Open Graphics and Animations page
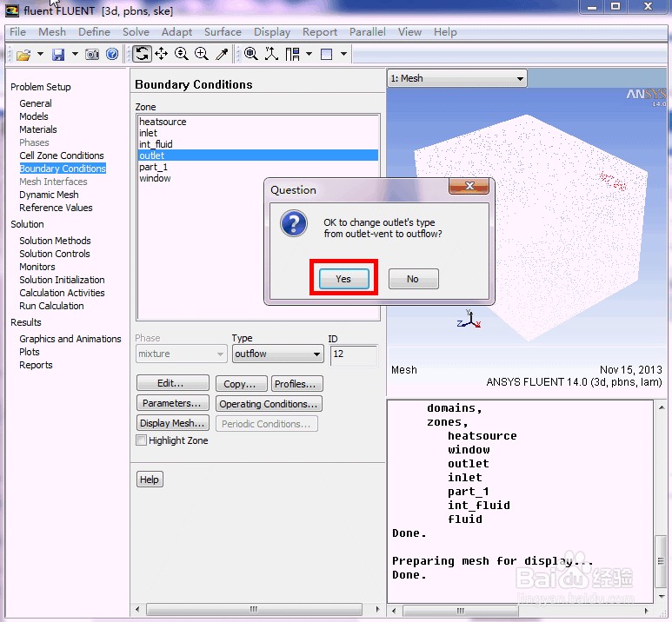672x622 pixels. tap(70, 339)
